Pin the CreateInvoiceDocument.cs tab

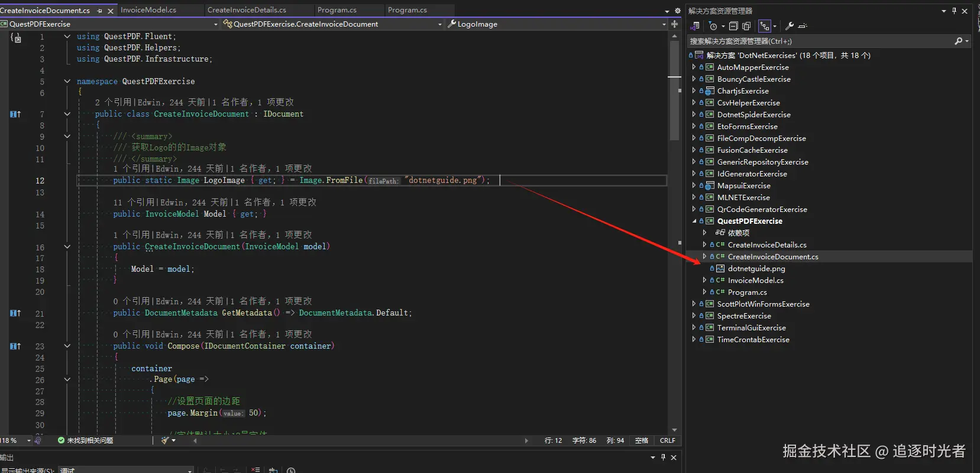pos(99,11)
